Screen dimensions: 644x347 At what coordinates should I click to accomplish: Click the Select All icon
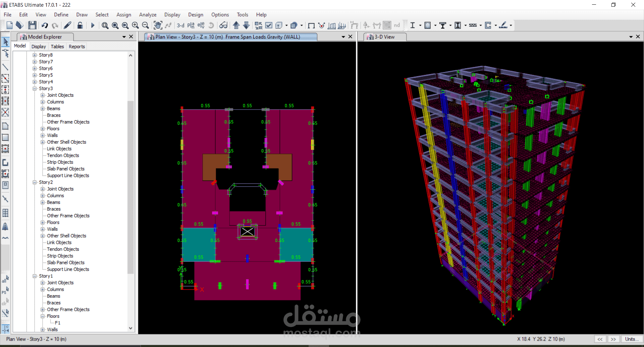pos(5,279)
